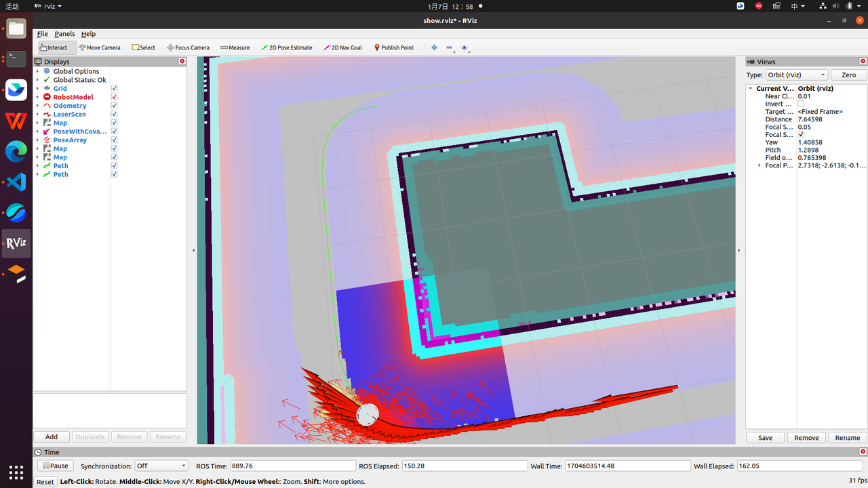Image resolution: width=868 pixels, height=488 pixels.
Task: Expand the Focal P... property in Views
Action: click(x=759, y=165)
